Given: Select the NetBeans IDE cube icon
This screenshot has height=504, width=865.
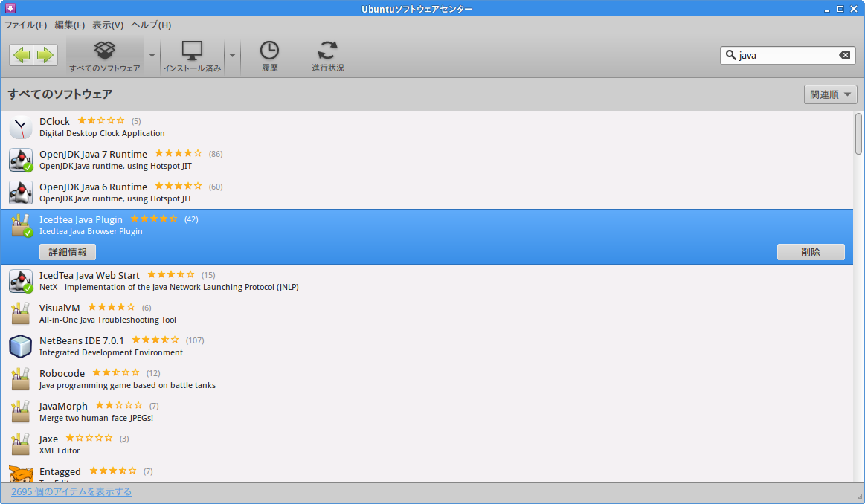Looking at the screenshot, I should 20,346.
